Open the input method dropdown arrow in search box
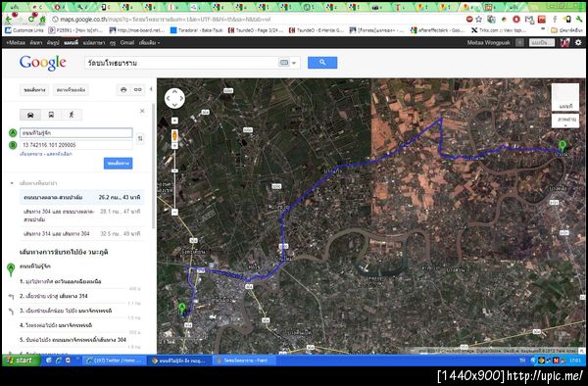The image size is (588, 386). coord(294,63)
